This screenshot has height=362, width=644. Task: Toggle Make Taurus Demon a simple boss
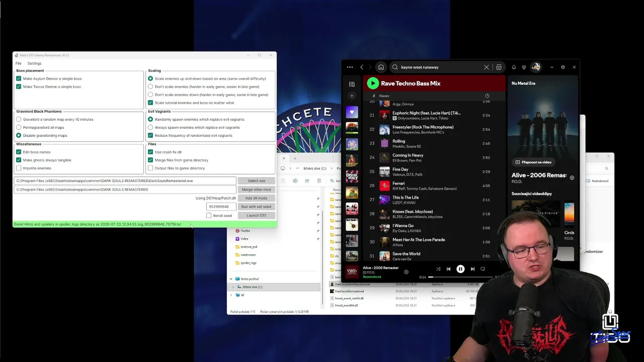point(19,86)
